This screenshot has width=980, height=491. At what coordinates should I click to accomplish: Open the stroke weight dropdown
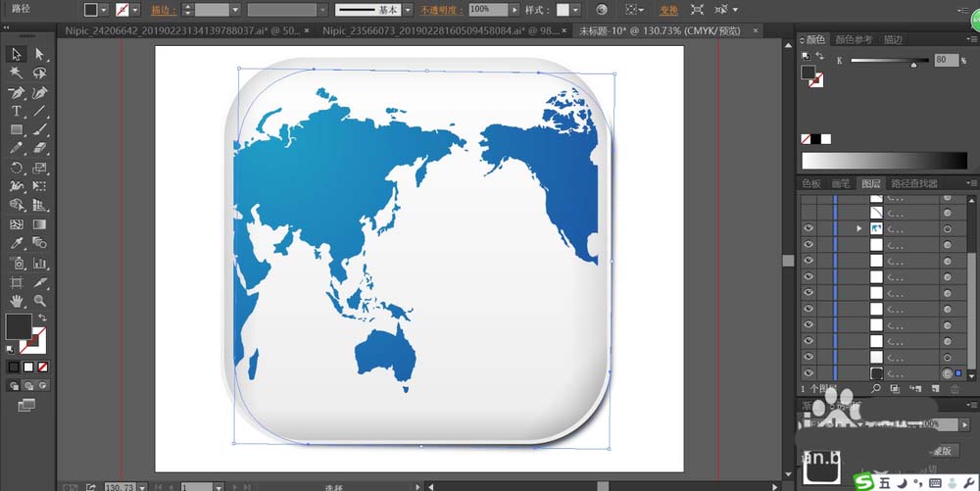point(235,10)
